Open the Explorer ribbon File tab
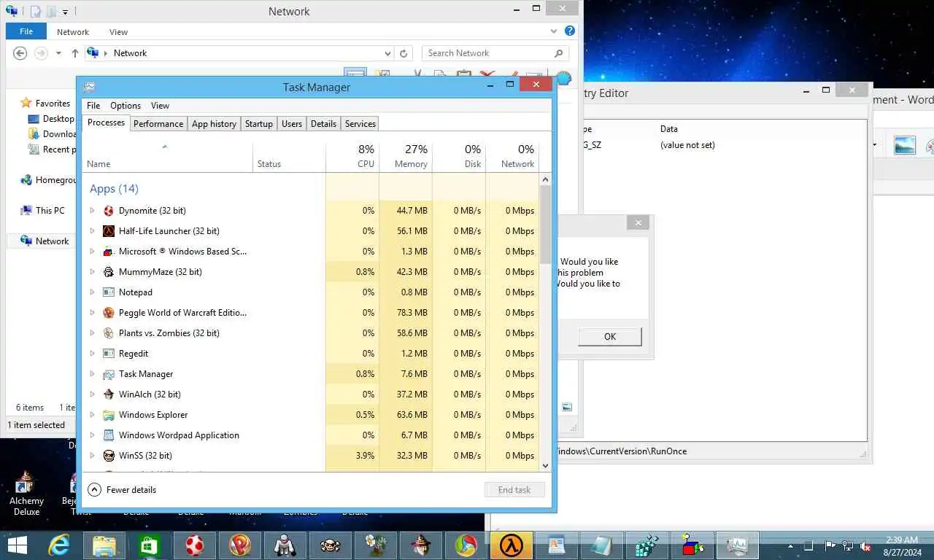 26,31
